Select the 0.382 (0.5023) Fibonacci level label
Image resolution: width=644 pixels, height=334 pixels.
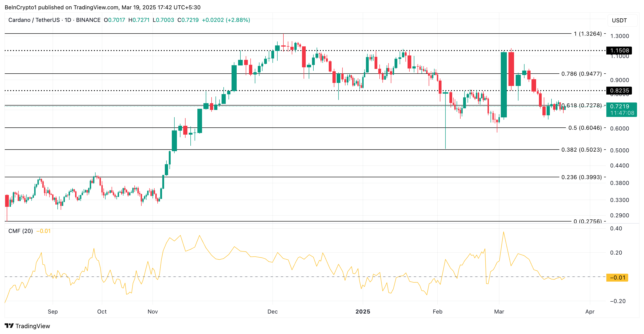581,150
